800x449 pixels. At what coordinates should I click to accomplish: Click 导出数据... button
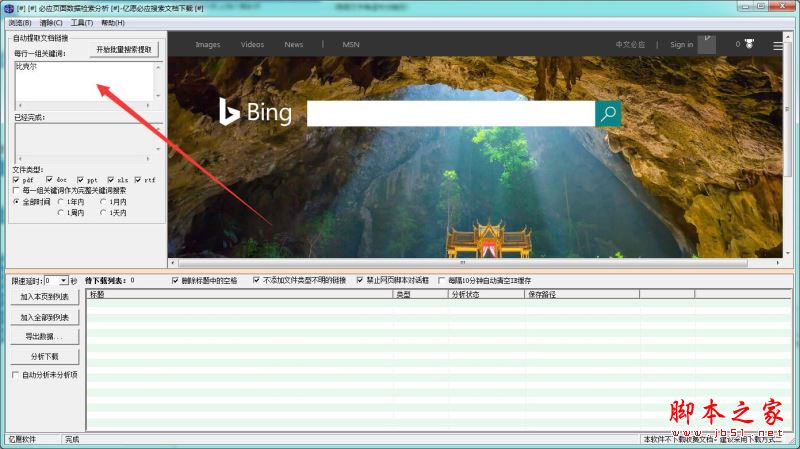pyautogui.click(x=44, y=337)
